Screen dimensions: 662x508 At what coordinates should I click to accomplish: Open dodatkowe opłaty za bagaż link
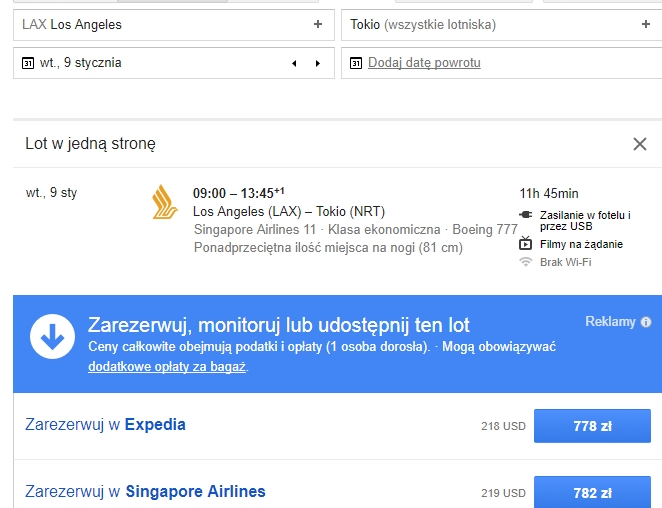[x=167, y=366]
